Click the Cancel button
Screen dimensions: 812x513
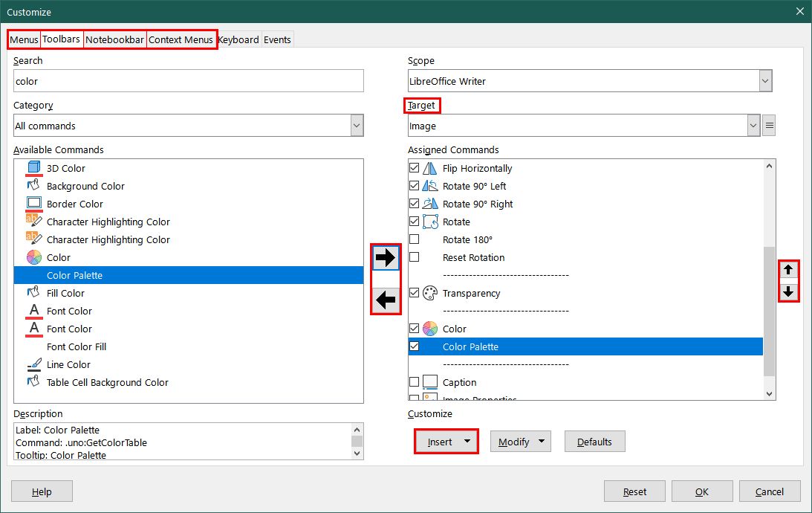770,491
